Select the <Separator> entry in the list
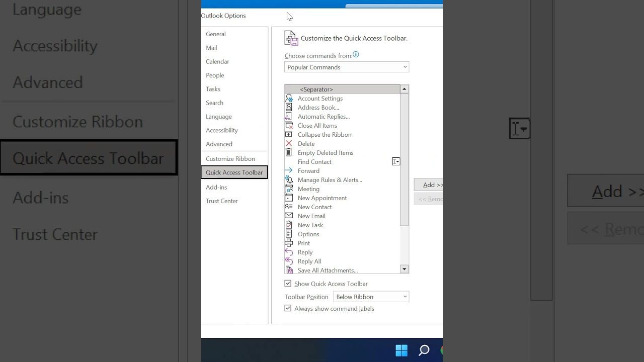This screenshot has height=362, width=644. click(x=342, y=89)
